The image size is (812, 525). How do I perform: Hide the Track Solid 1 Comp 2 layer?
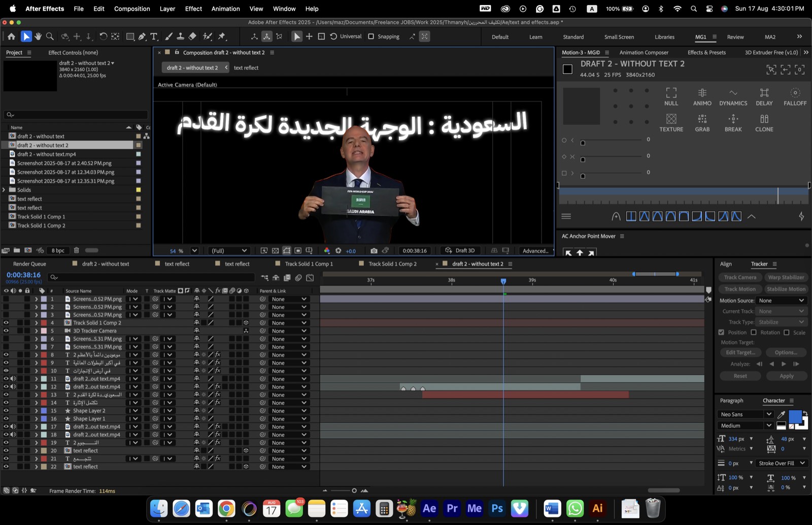[6, 323]
